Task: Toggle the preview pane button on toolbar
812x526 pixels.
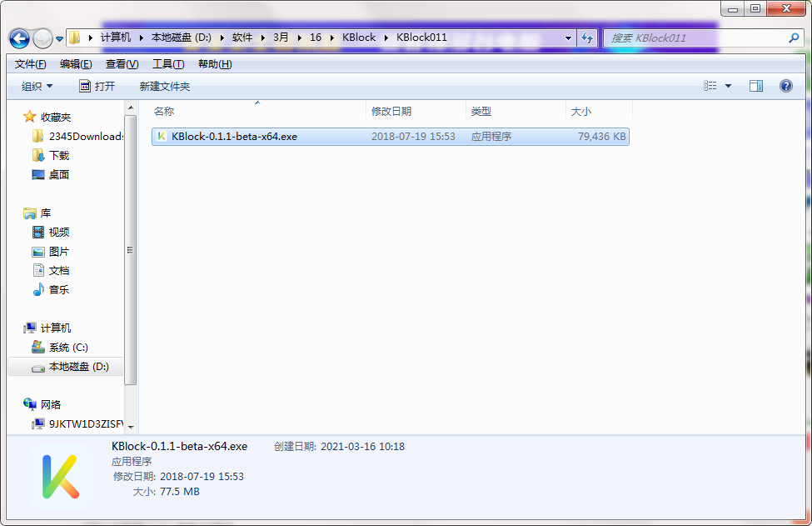Action: [x=756, y=86]
